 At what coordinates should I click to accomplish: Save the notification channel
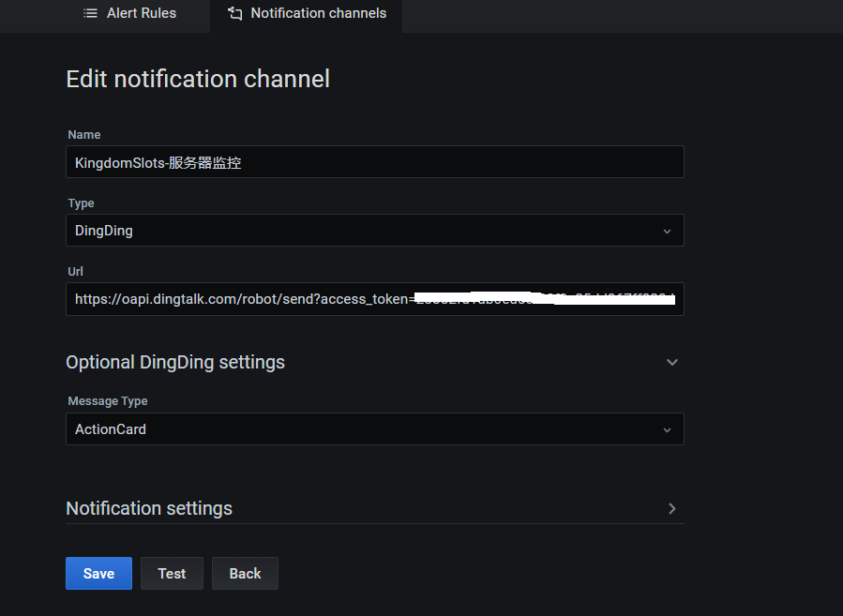(x=98, y=574)
